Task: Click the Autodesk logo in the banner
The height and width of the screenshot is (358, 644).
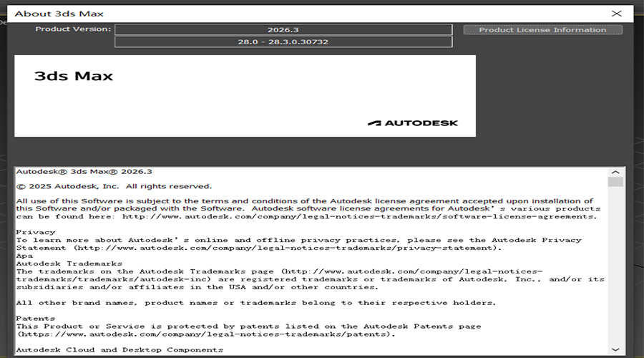Action: click(413, 122)
